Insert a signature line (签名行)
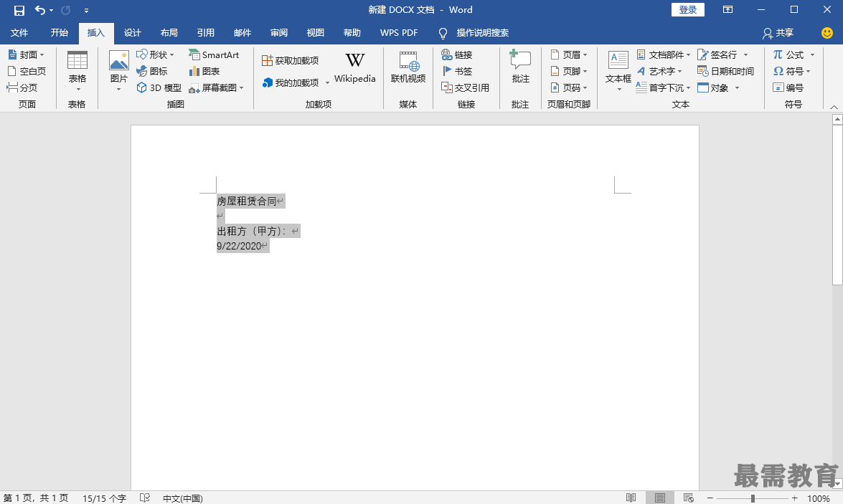Image resolution: width=843 pixels, height=504 pixels. [722, 54]
